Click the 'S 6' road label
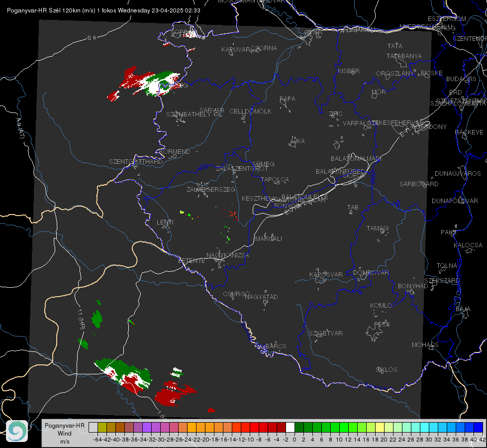The height and width of the screenshot is (448, 487). pyautogui.click(x=92, y=38)
